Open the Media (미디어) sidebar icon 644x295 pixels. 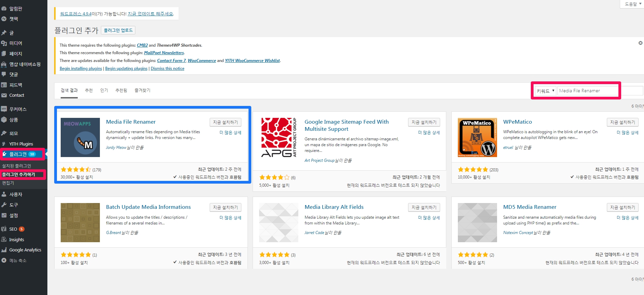[4, 43]
